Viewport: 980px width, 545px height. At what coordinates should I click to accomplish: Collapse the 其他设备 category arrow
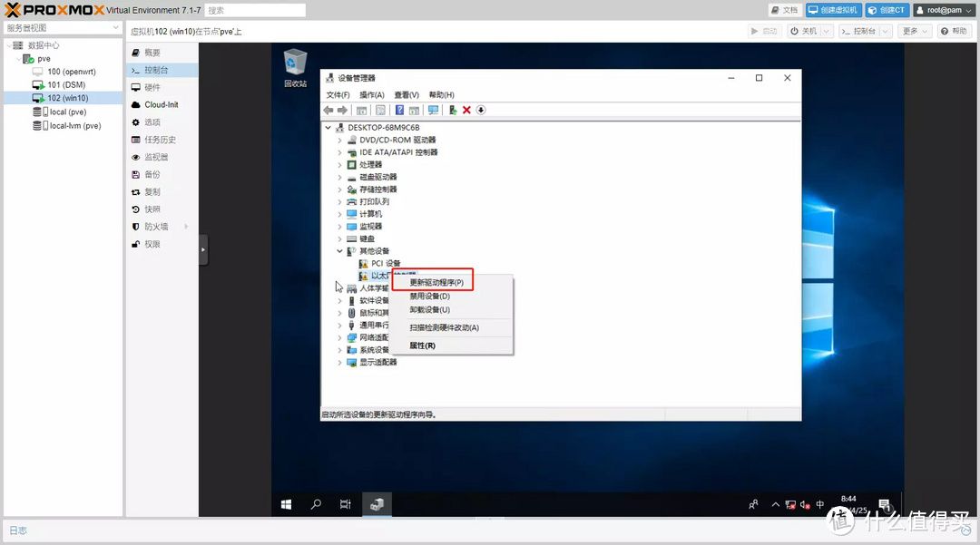(x=339, y=251)
